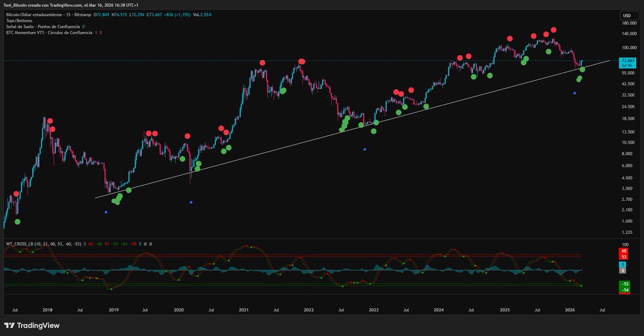The width and height of the screenshot is (644, 336).
Task: Select the Bitcoin/Dólar estadounidense symbol title
Action: tap(35, 15)
